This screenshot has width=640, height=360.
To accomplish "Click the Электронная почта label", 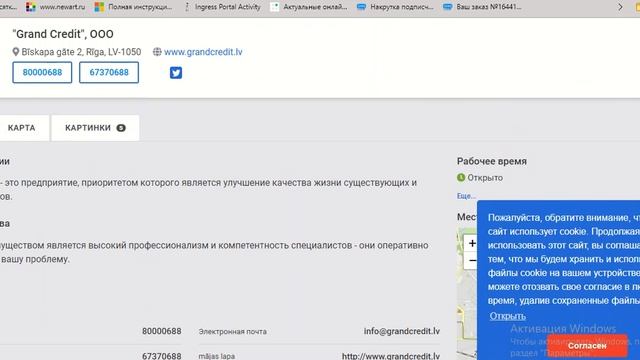I will click(x=233, y=331).
